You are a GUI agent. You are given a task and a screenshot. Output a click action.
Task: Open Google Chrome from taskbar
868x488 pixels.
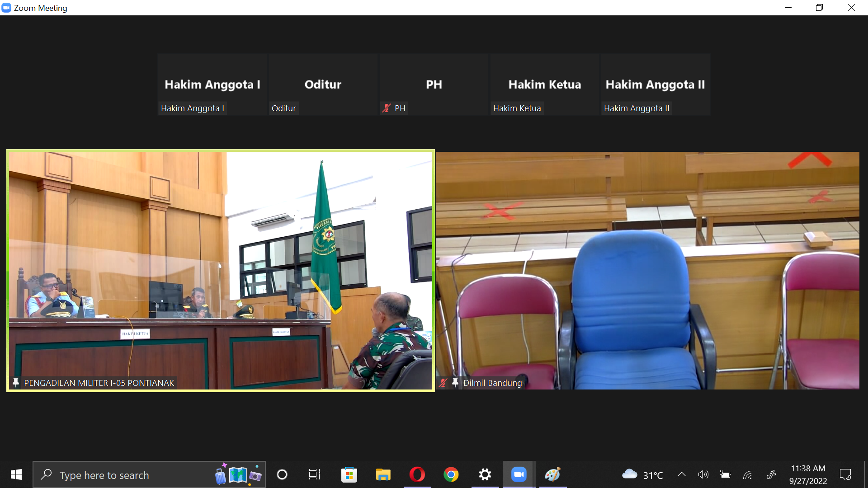(x=451, y=474)
